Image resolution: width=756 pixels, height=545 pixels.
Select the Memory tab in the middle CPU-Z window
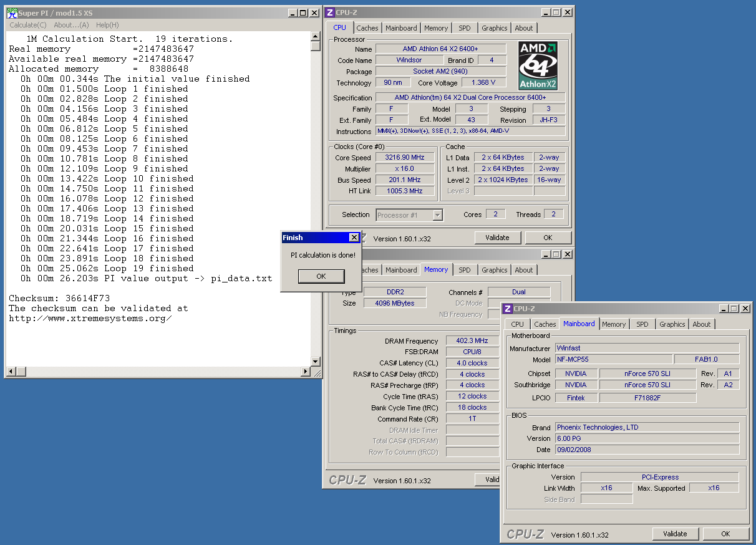(436, 269)
